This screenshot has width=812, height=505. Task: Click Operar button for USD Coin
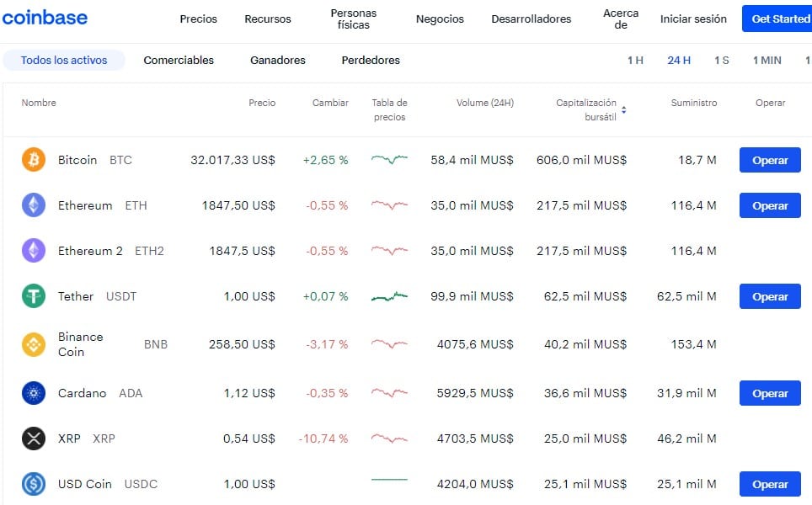point(770,484)
